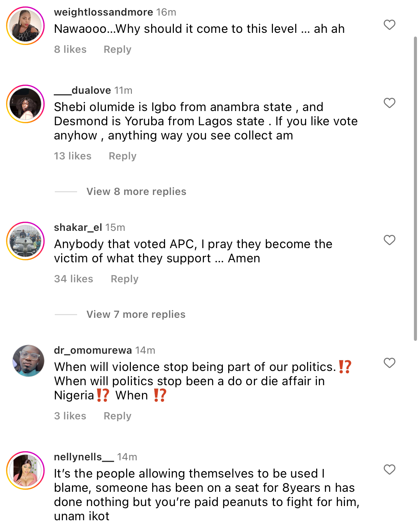Viewport: 420px width, 527px height.
Task: Show the 34 likes on shakar_el's comment
Action: pos(73,279)
